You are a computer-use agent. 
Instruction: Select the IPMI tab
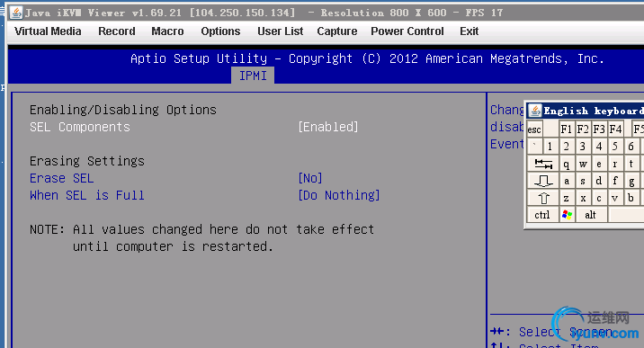pos(253,76)
